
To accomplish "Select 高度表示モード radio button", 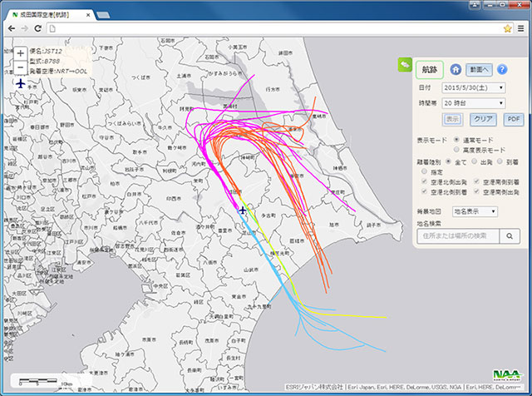I will pos(458,150).
